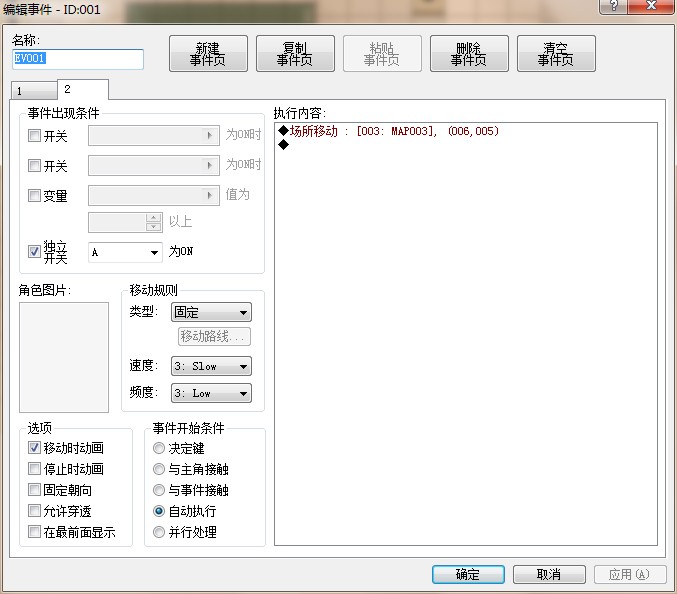The height and width of the screenshot is (594, 677).
Task: Open the 类型 movement type dropdown
Action: click(211, 312)
